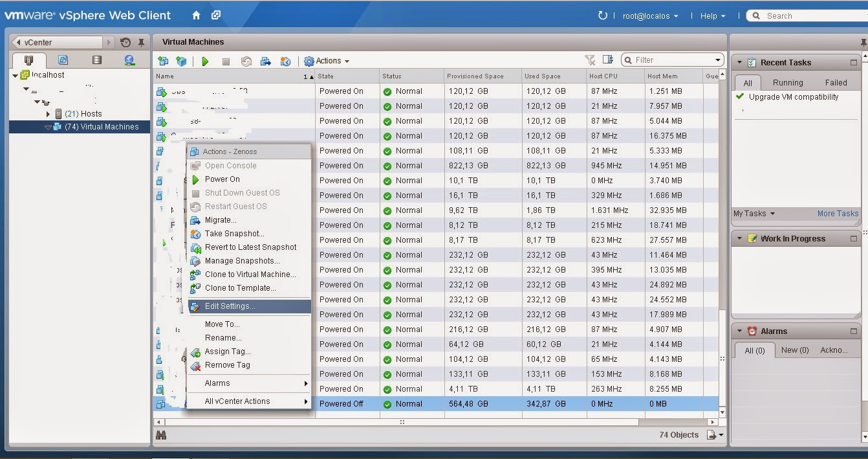
Task: Switch to the Networking inventory view icon
Action: pos(129,60)
